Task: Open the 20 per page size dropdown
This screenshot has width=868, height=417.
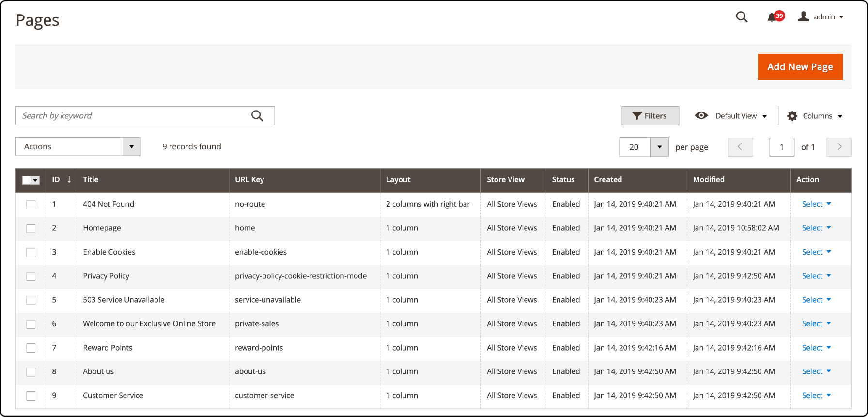Action: 644,147
